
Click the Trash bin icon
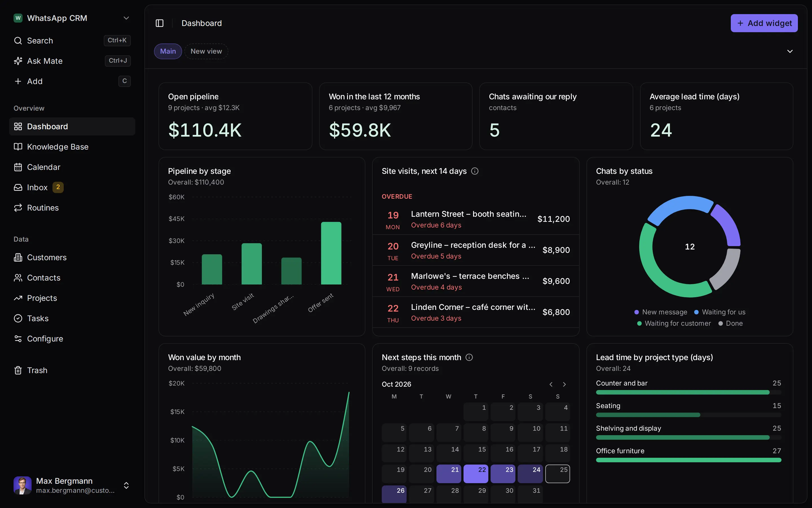click(x=18, y=370)
